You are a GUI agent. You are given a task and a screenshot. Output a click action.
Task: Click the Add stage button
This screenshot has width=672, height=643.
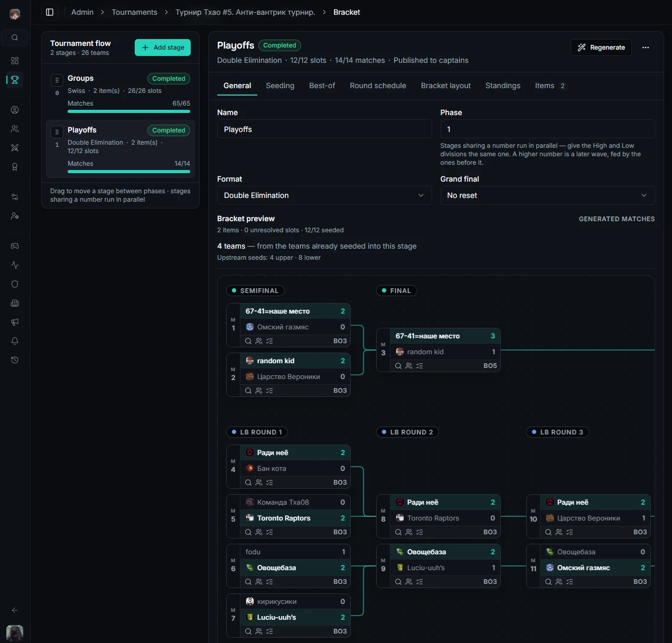(163, 48)
